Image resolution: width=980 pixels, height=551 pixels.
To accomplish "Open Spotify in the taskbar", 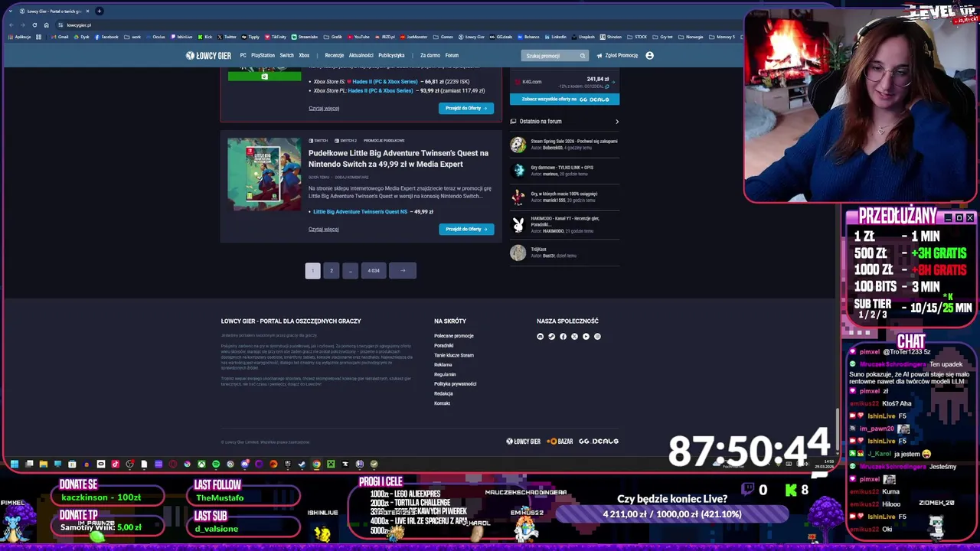I will pos(216,464).
